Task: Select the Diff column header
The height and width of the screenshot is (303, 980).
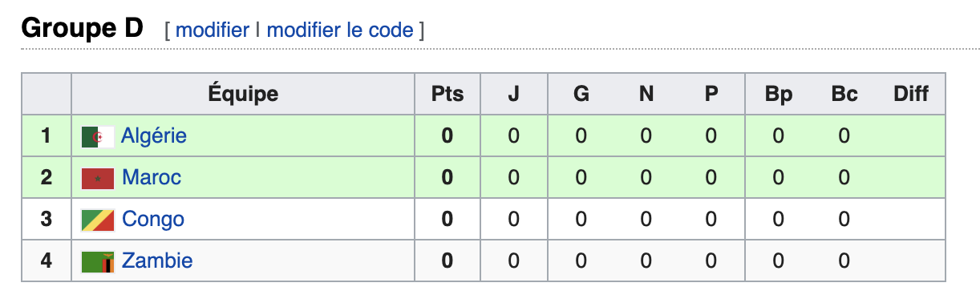Action: pos(911,94)
